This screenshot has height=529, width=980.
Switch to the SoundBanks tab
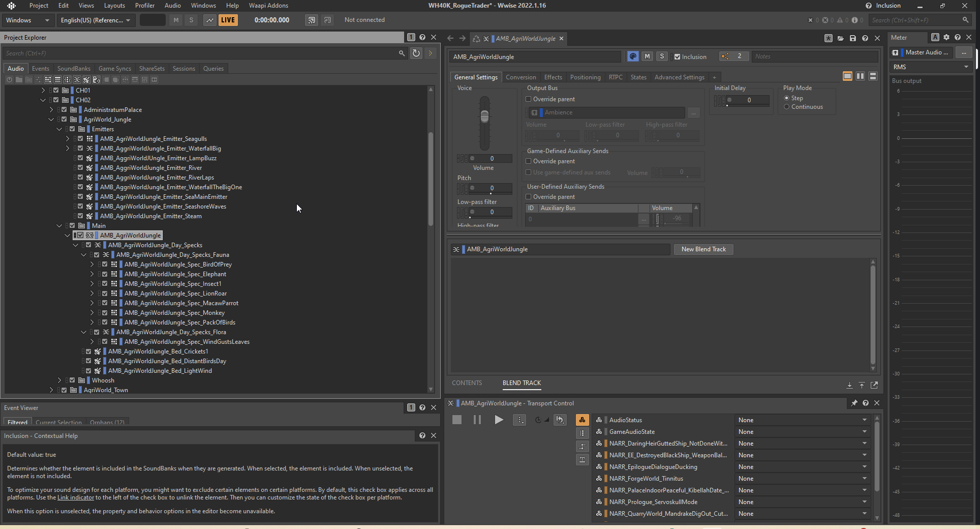tap(74, 68)
